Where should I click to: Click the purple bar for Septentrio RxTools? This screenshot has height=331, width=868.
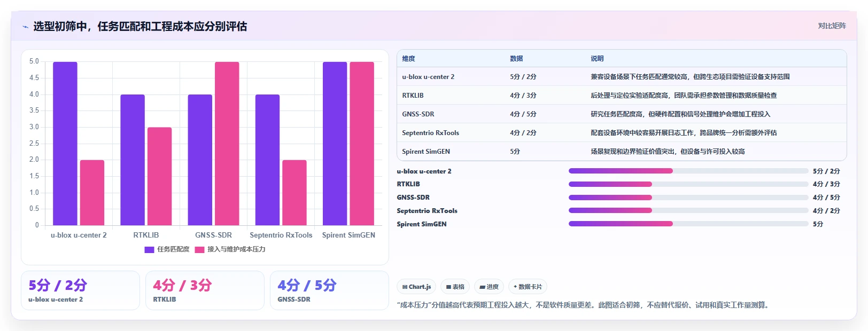(x=267, y=160)
